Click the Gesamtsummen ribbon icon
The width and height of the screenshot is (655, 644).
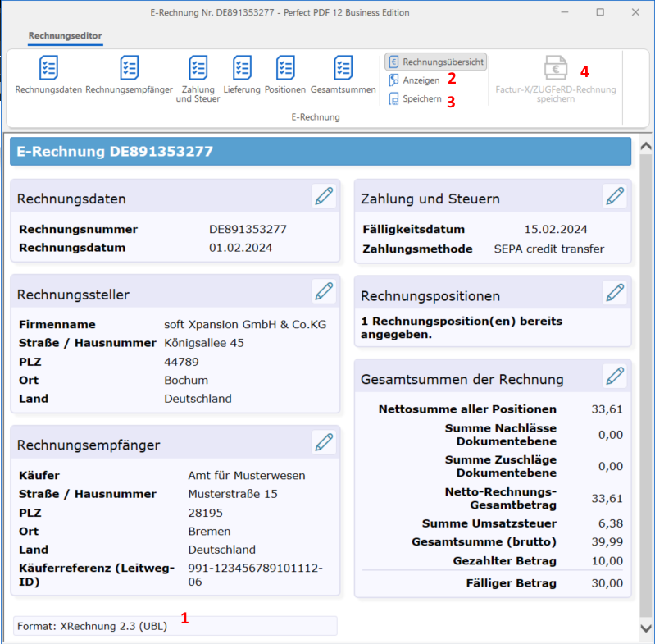(343, 74)
